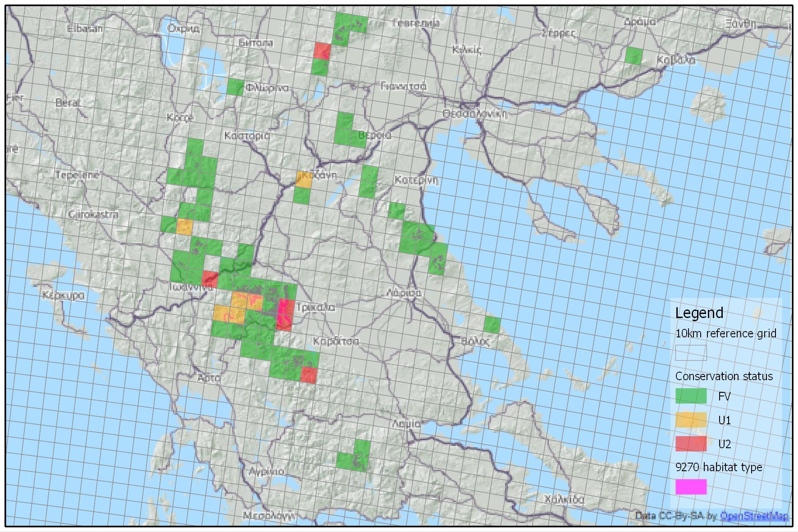The width and height of the screenshot is (798, 532).
Task: Click the Θεσσαλονίκη city label
Action: (475, 114)
